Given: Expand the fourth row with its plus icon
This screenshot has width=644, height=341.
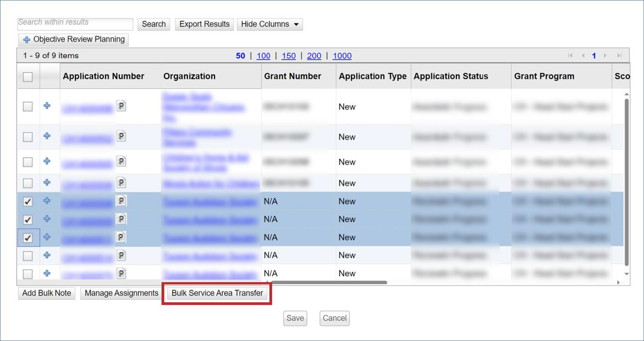Looking at the screenshot, I should [x=47, y=183].
